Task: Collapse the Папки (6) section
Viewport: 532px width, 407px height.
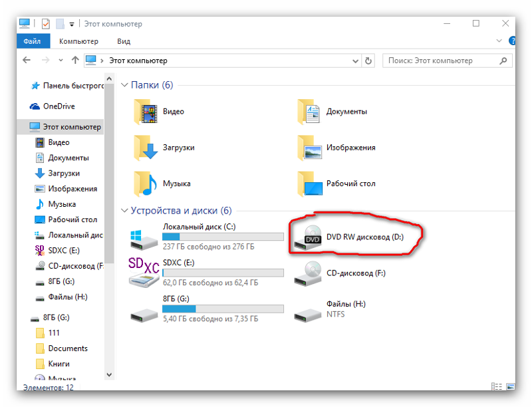Action: pyautogui.click(x=124, y=85)
